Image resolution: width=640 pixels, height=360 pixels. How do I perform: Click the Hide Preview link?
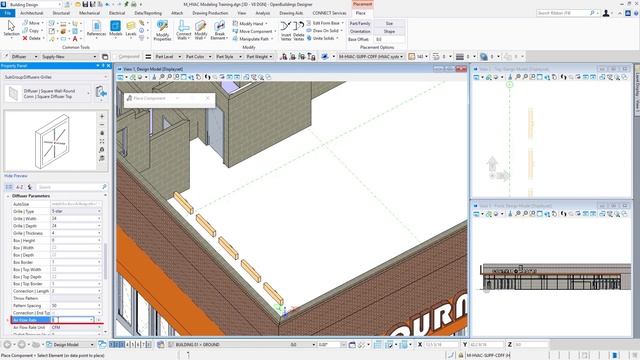point(16,176)
